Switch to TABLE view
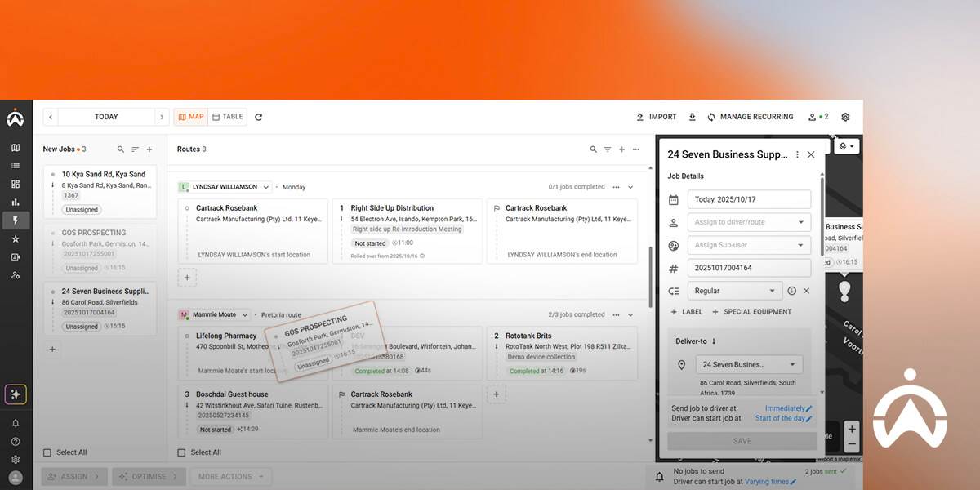This screenshot has height=490, width=980. 228,117
